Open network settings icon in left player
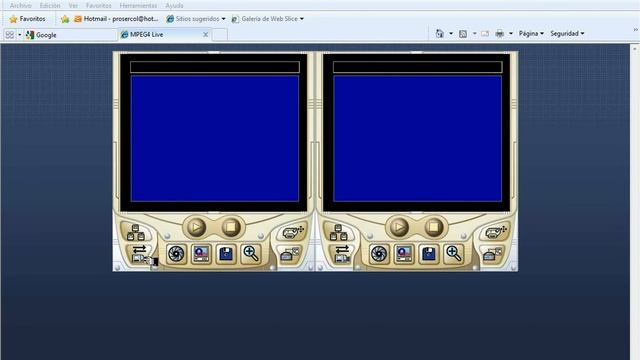 pyautogui.click(x=136, y=232)
